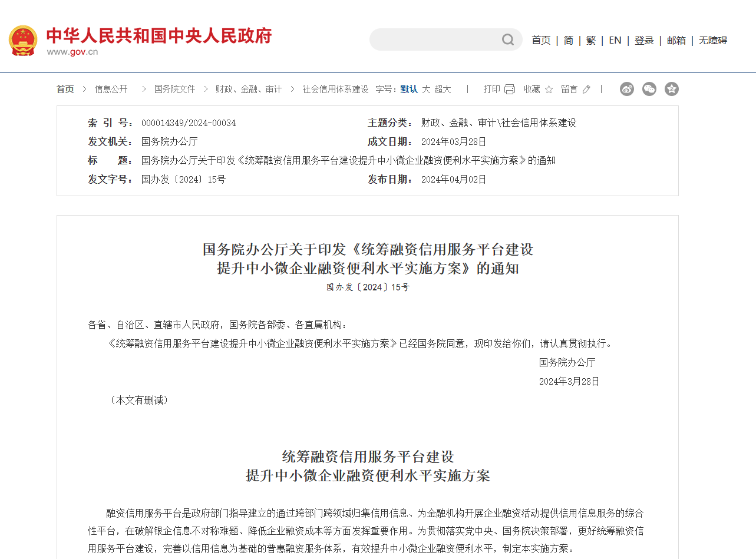This screenshot has width=756, height=559.
Task: Open the 无障碍 accessibility option
Action: coord(712,40)
